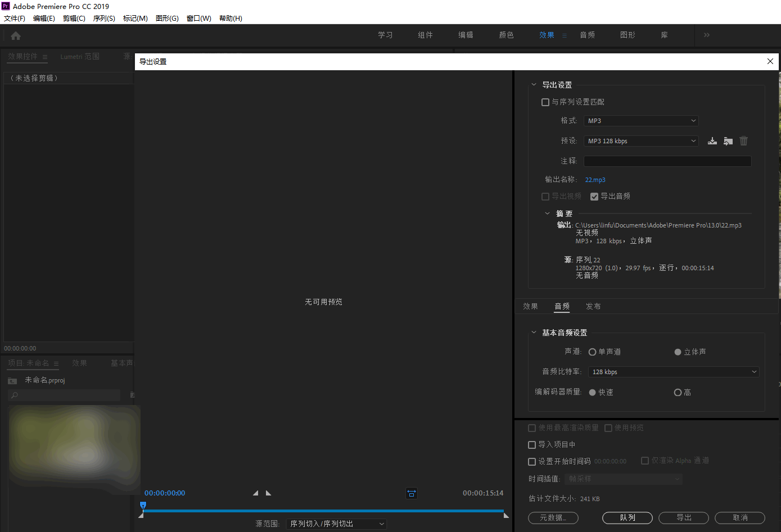Import an export preset from file
Image resolution: width=781 pixels, height=532 pixels.
[x=728, y=141]
